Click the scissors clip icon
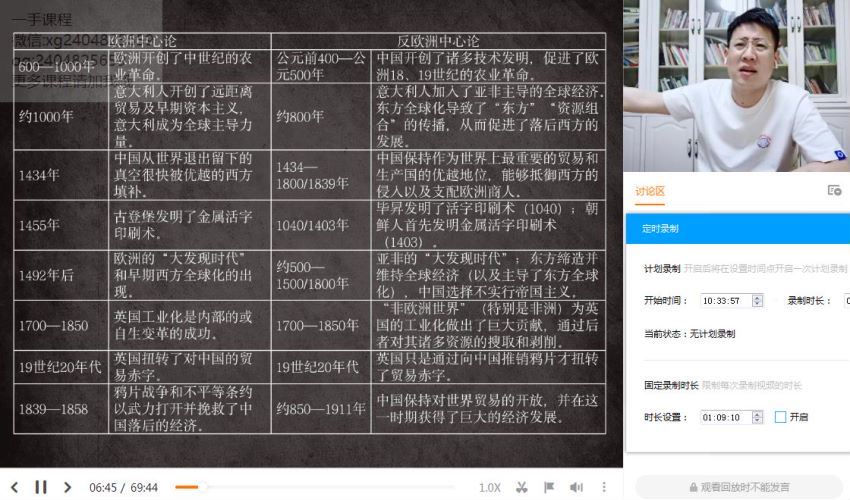 click(x=521, y=487)
